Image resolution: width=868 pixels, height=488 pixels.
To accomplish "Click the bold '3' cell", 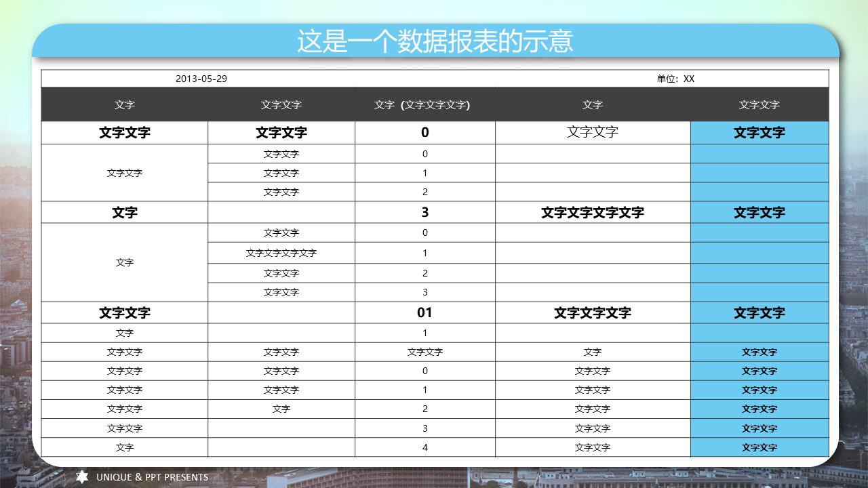I will point(425,213).
